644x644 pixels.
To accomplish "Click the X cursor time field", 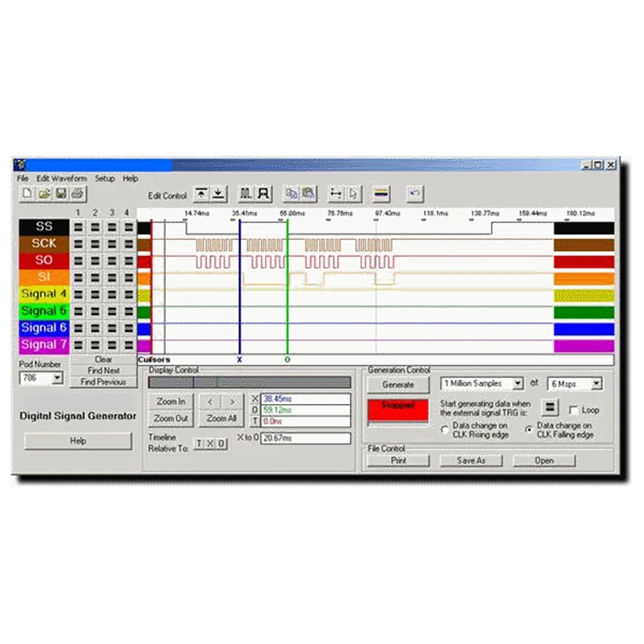I will 306,398.
